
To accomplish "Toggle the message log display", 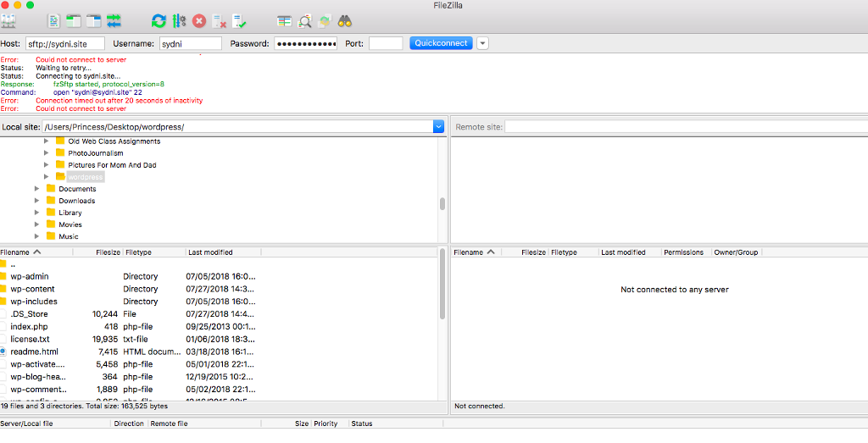I will pos(53,20).
